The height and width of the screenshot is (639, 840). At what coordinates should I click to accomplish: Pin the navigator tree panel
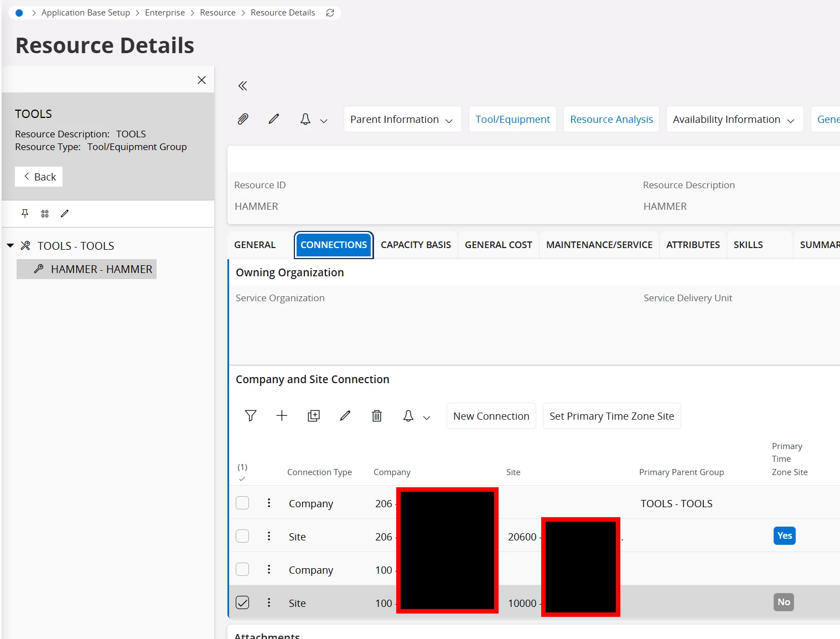tap(25, 214)
